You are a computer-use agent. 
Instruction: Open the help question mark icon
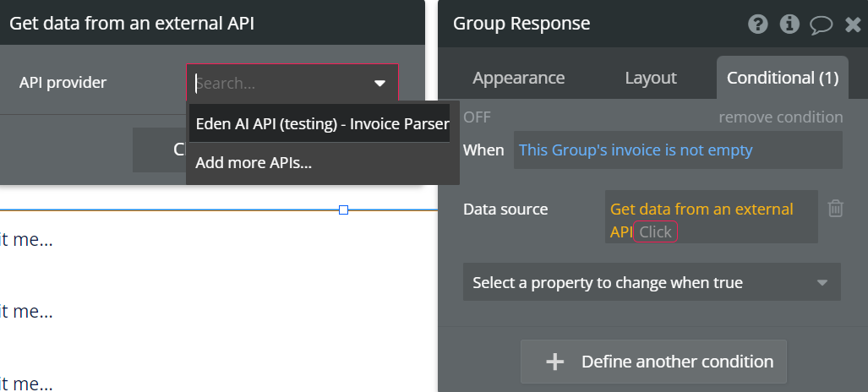[758, 24]
